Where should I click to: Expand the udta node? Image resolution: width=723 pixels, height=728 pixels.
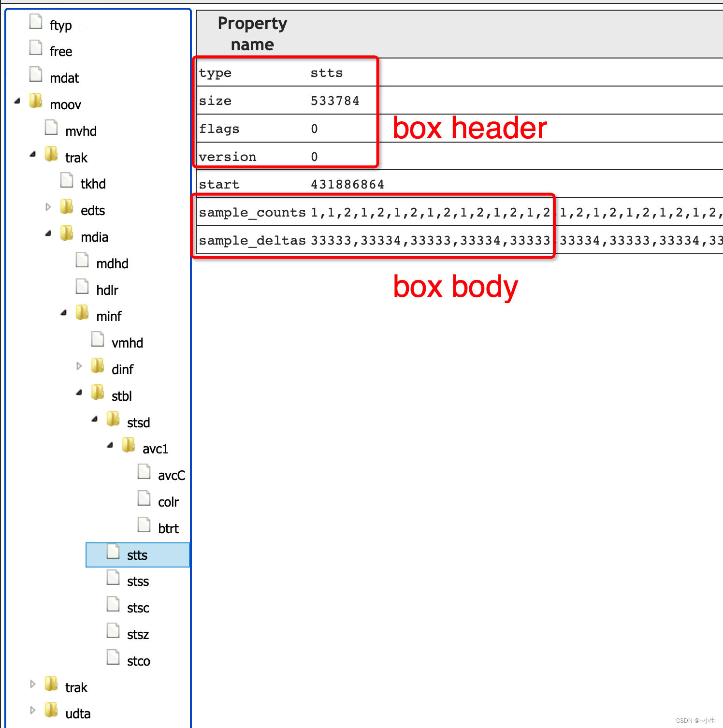[32, 710]
